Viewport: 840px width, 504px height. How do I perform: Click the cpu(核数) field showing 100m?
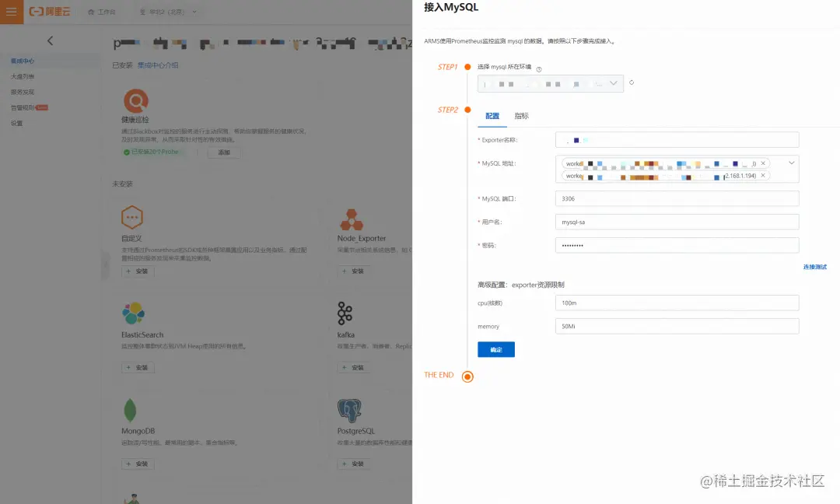pos(677,303)
